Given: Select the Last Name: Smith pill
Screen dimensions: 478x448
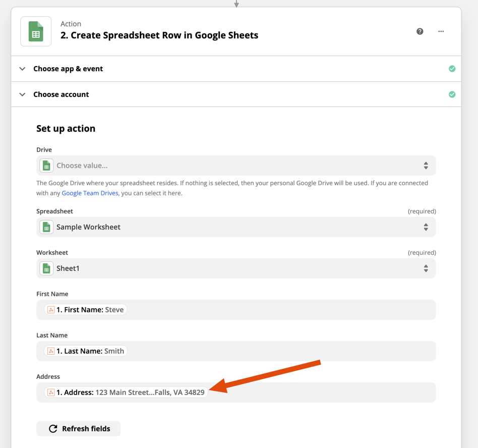Looking at the screenshot, I should click(x=86, y=351).
